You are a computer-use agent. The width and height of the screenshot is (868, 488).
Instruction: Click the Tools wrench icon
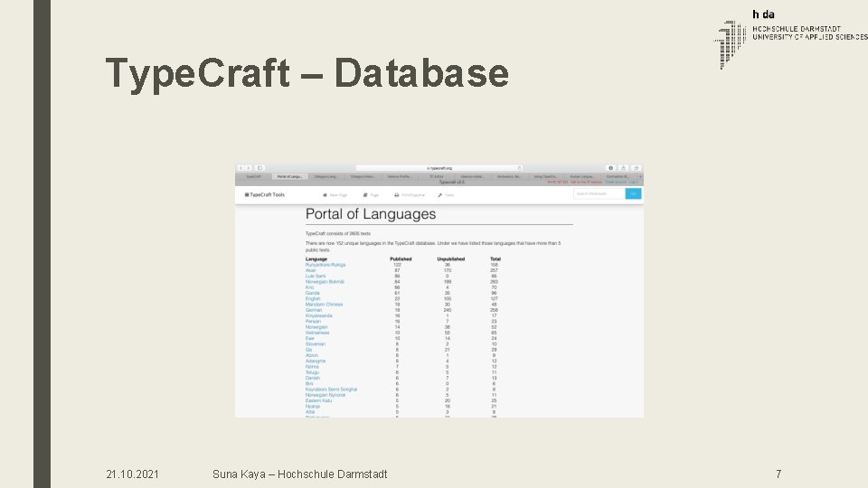click(440, 195)
